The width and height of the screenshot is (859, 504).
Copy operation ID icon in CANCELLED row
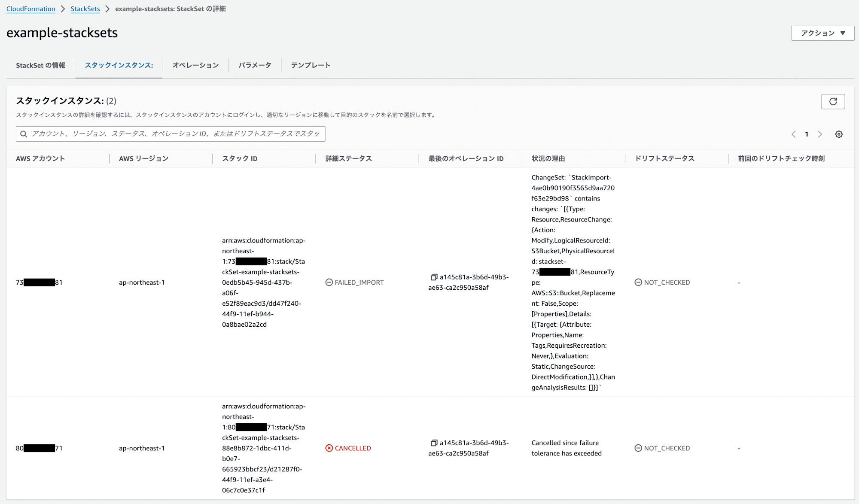click(434, 443)
